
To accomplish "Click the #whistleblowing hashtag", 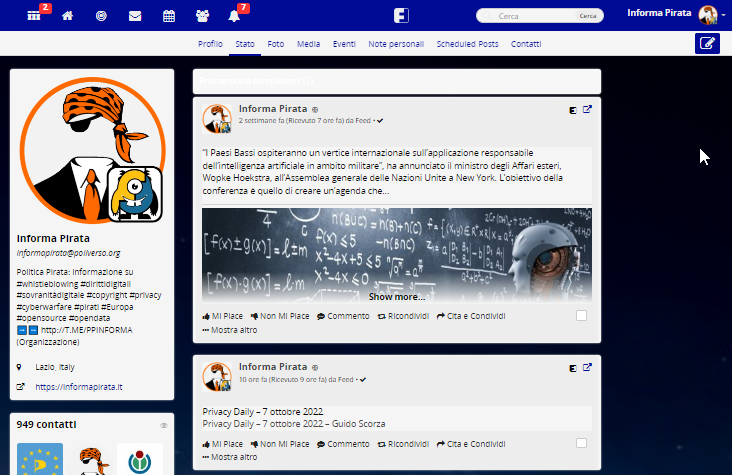I will coord(47,284).
